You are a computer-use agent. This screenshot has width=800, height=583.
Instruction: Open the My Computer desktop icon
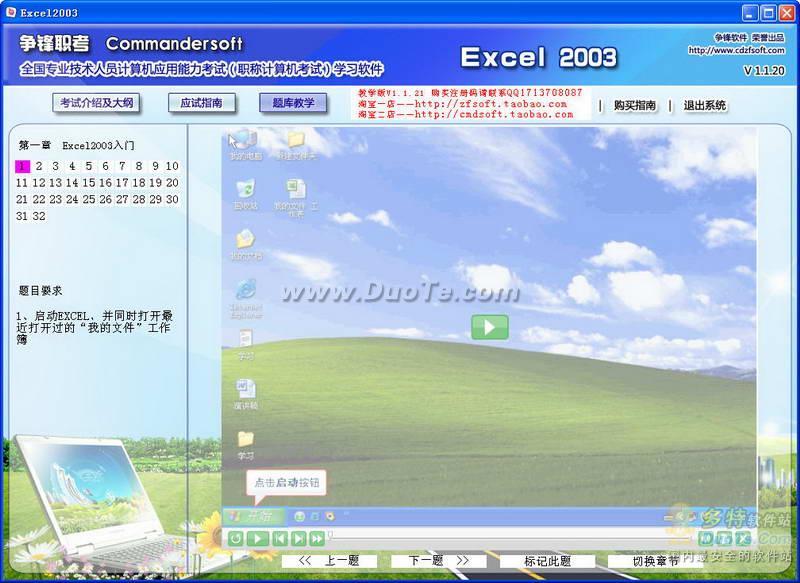[x=245, y=145]
